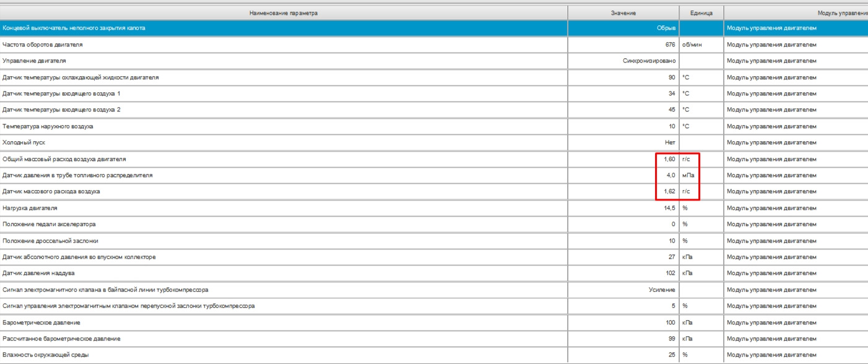
Task: Select parameter 'Рассчитанное барометрическое давление'
Action: point(61,339)
